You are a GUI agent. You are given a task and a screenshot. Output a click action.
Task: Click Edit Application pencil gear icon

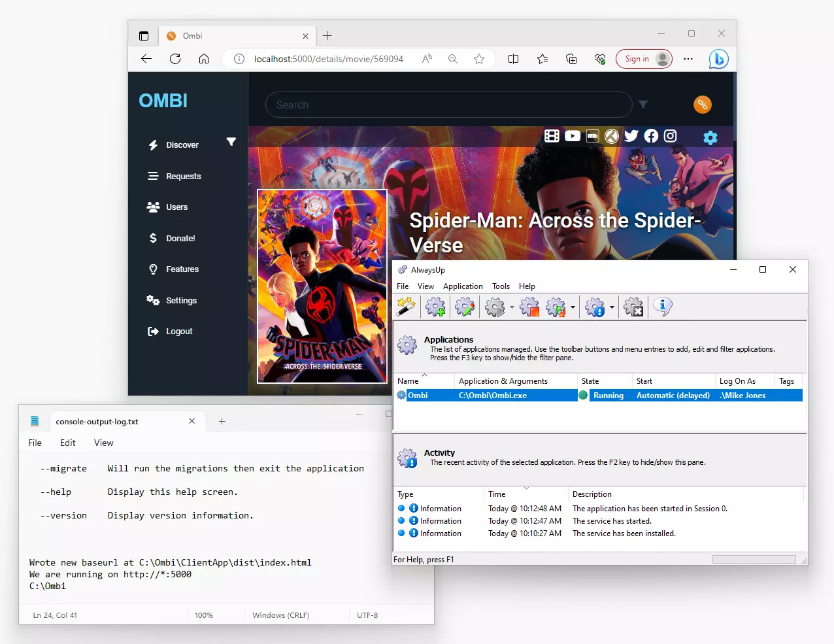[465, 307]
